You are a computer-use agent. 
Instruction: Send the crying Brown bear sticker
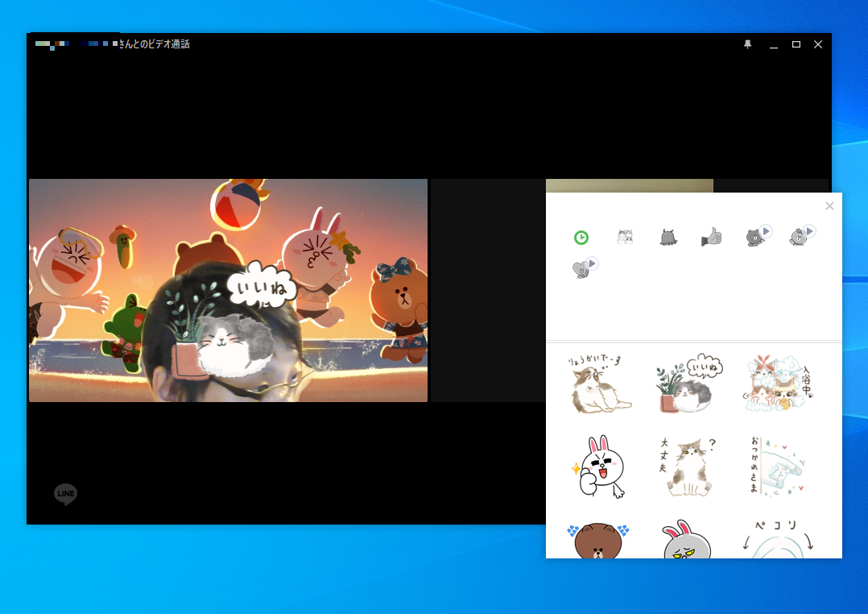(x=597, y=540)
